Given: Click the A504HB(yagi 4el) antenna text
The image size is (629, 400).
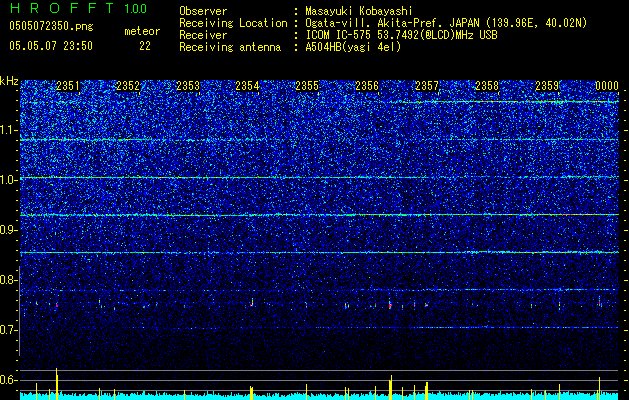Looking at the screenshot, I should 353,47.
